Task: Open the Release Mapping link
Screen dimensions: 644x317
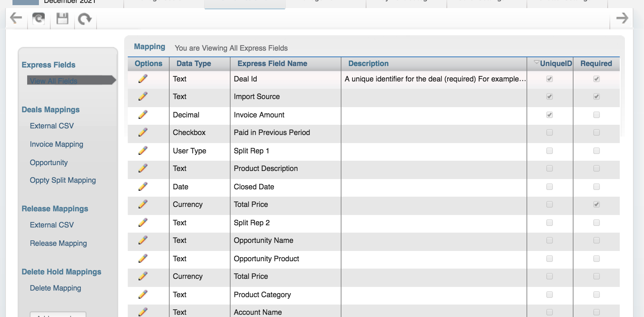Action: (58, 243)
